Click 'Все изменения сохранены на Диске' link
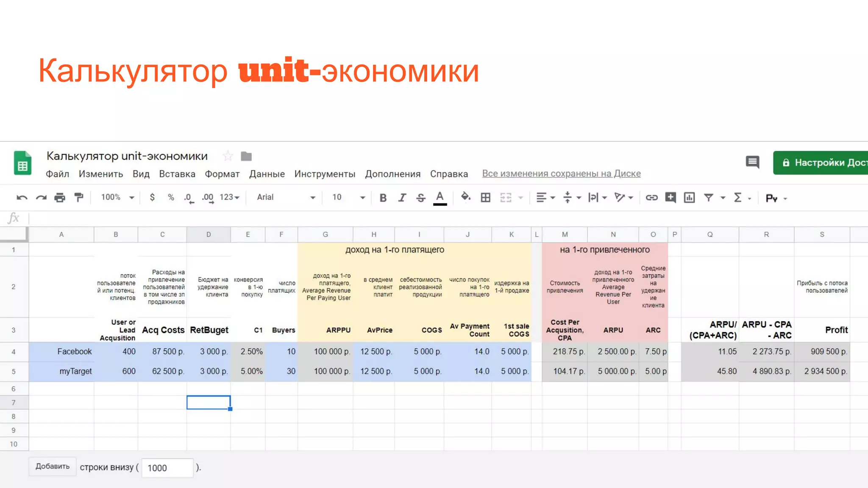Image resolution: width=868 pixels, height=488 pixels. (x=562, y=174)
